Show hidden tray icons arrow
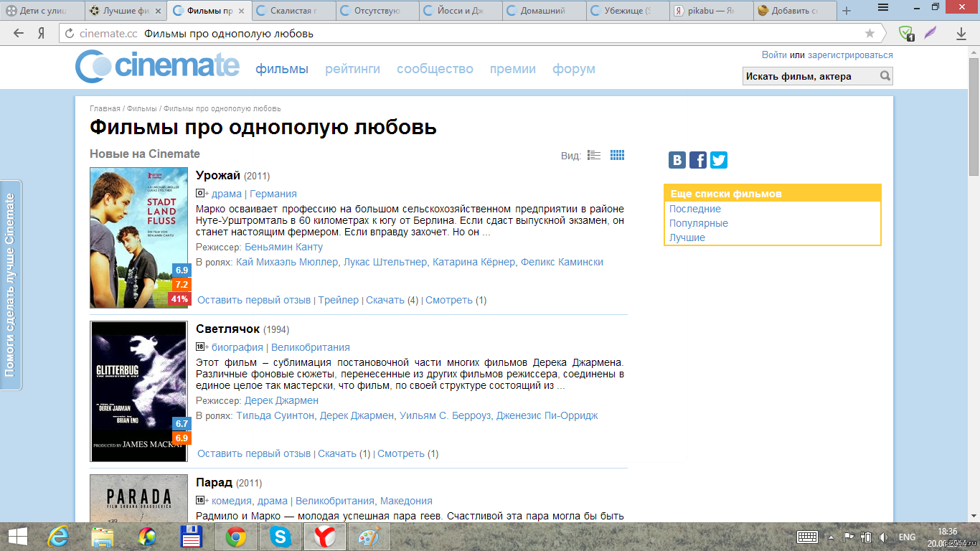This screenshot has height=551, width=980. tap(831, 537)
